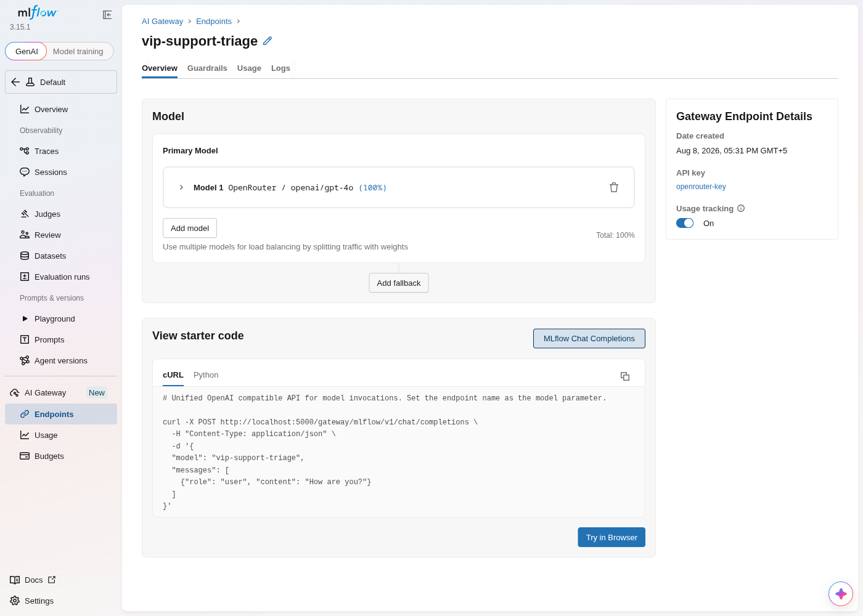
Task: Switch to the Logs tab
Action: click(x=280, y=68)
